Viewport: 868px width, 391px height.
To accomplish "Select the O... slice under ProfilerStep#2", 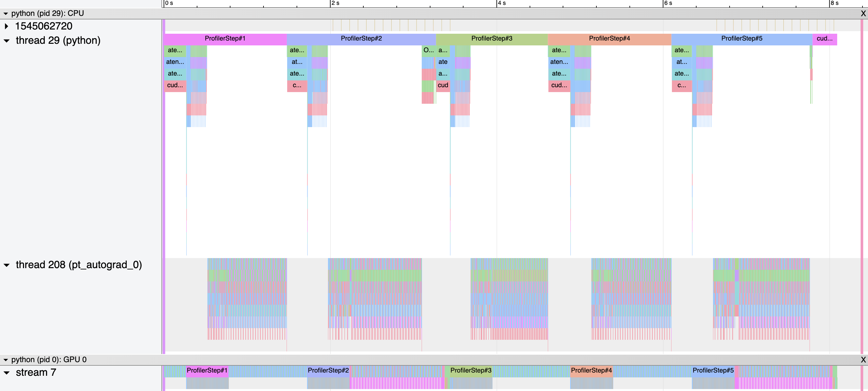I will click(428, 51).
